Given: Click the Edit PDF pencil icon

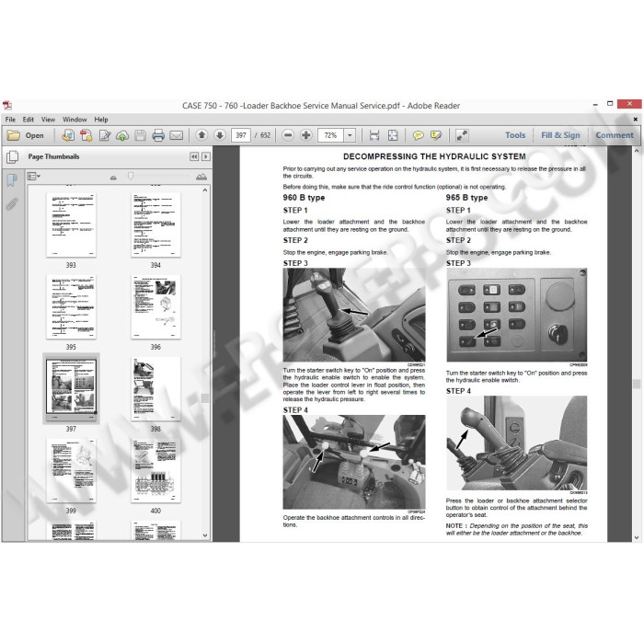Looking at the screenshot, I should click(x=105, y=135).
